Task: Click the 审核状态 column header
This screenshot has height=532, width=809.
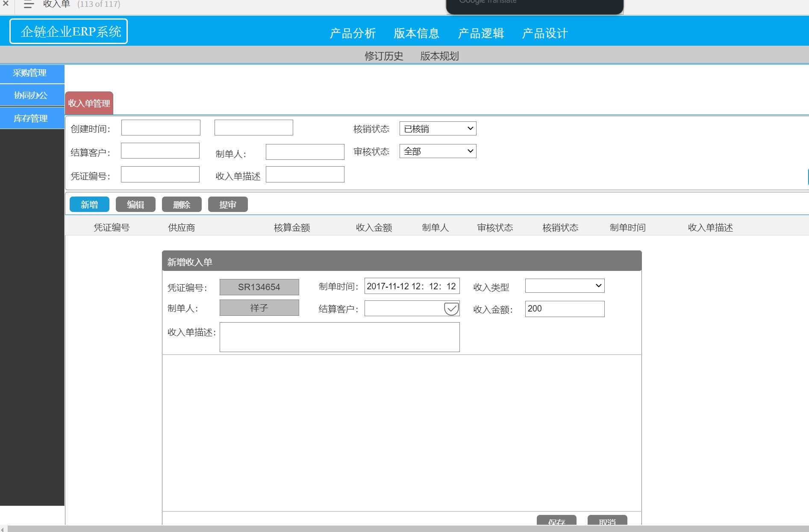Action: 495,227
